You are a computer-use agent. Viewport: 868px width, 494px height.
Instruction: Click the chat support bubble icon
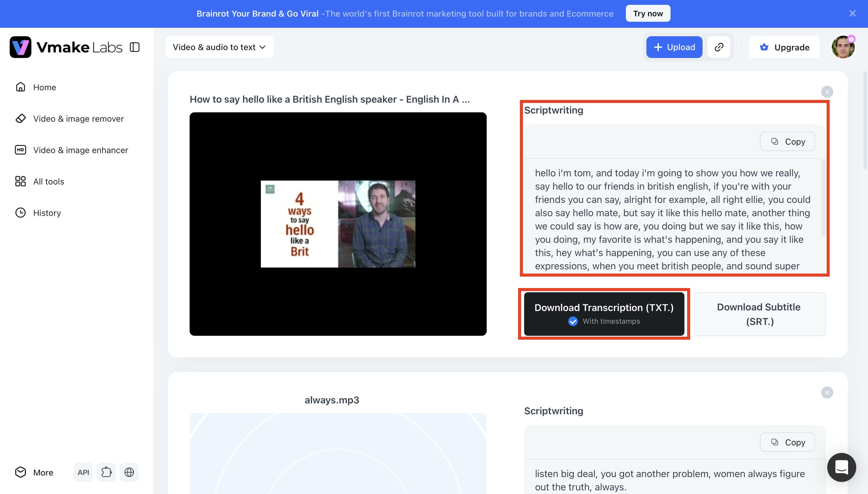coord(841,467)
